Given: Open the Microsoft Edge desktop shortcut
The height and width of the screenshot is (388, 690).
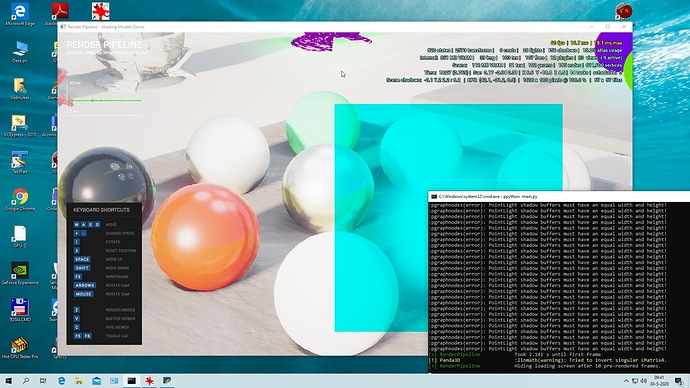Looking at the screenshot, I should click(20, 15).
